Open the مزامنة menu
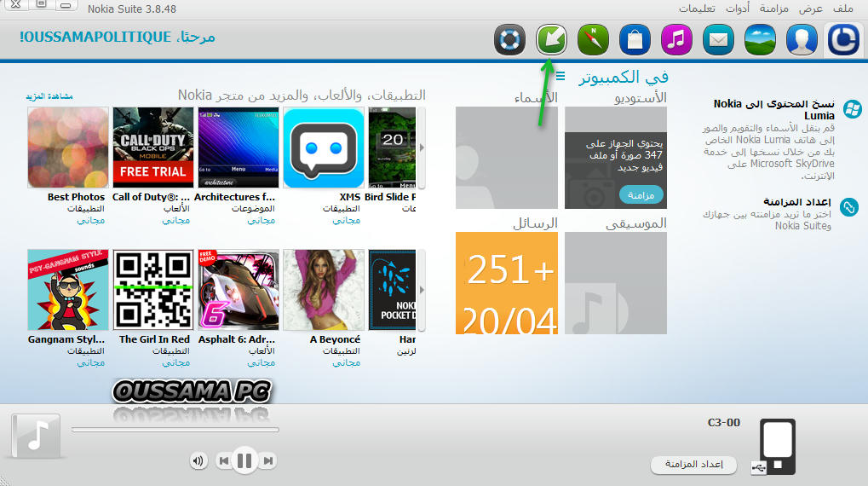The height and width of the screenshot is (486, 868). [x=774, y=9]
